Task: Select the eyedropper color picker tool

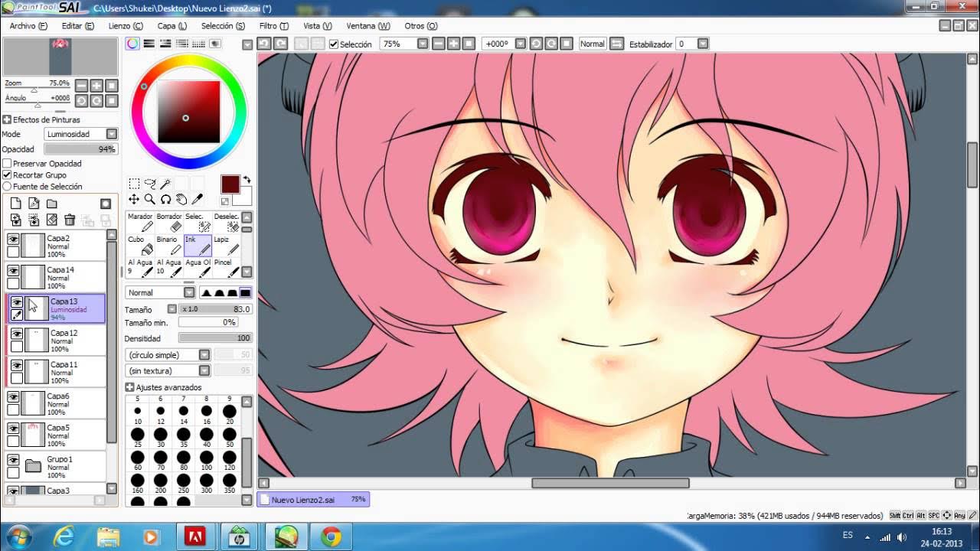Action: [x=198, y=200]
